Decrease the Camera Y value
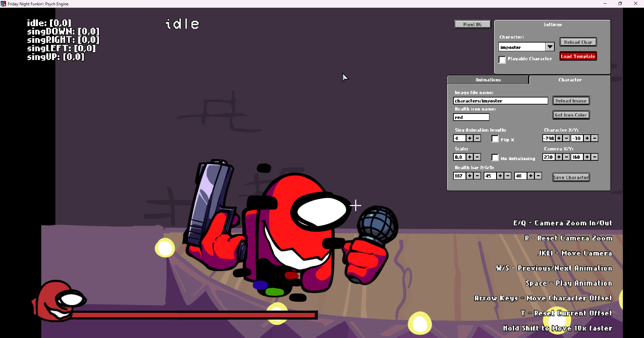The image size is (644, 338). pos(594,157)
